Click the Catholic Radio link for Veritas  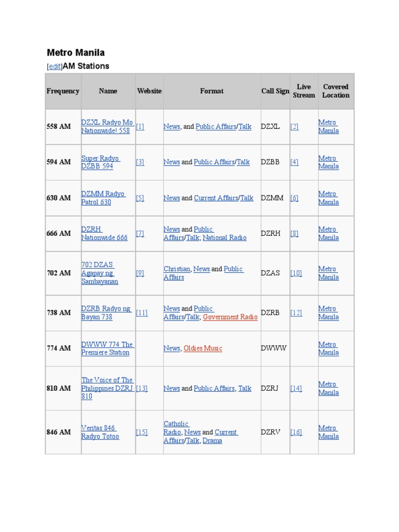click(x=176, y=428)
